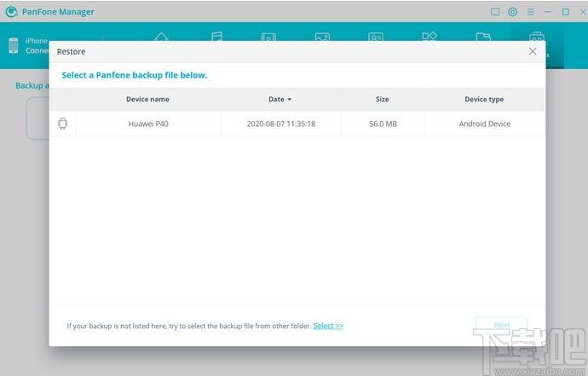This screenshot has width=588, height=376.
Task: Open the file folder icon in navigation
Action: coord(483,37)
